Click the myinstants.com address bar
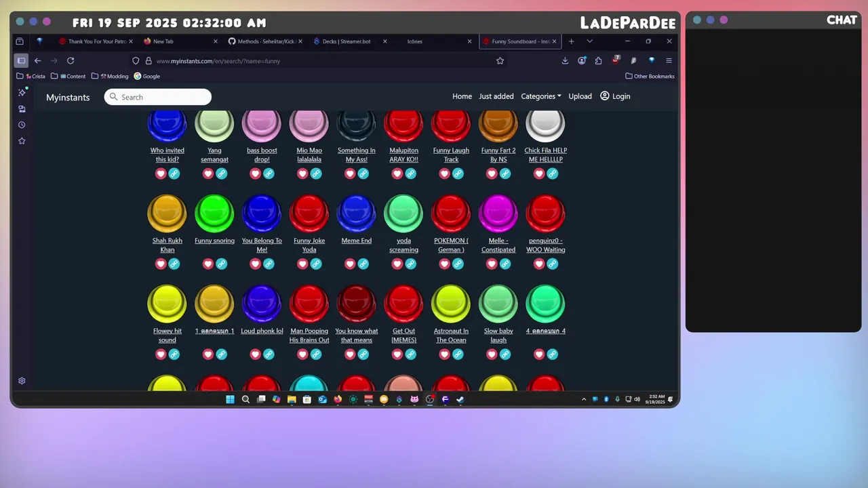The width and height of the screenshot is (868, 488). pos(319,60)
